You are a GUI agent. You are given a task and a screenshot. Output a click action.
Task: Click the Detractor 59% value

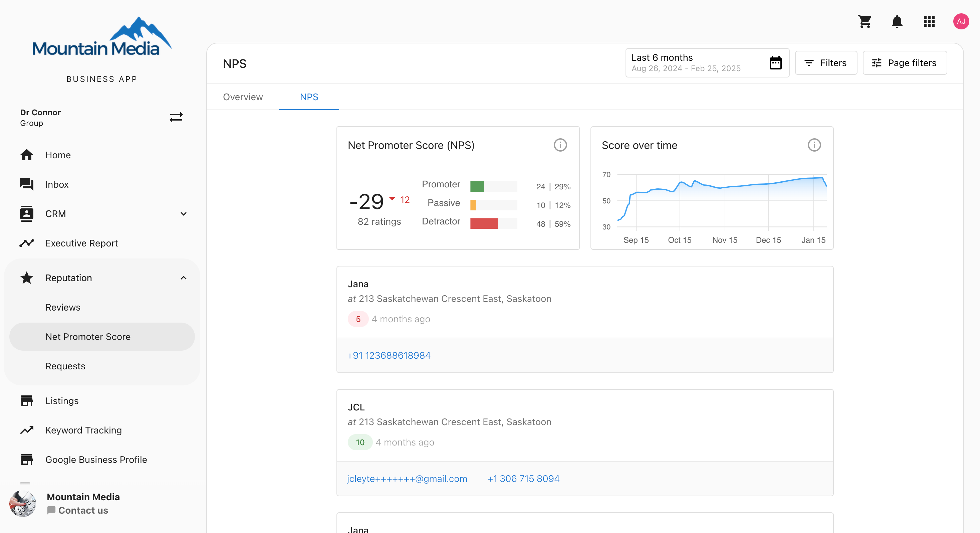[x=562, y=224]
